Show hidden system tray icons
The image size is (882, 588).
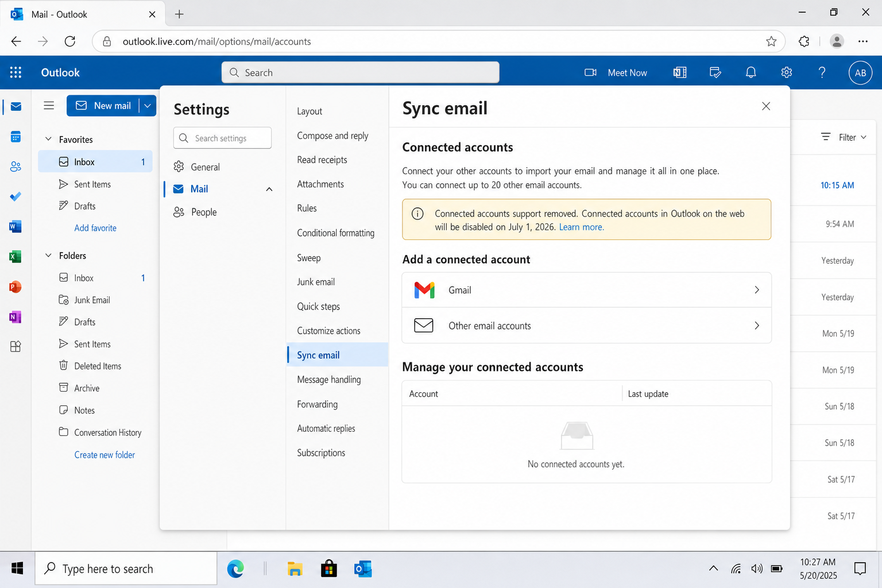pos(713,568)
